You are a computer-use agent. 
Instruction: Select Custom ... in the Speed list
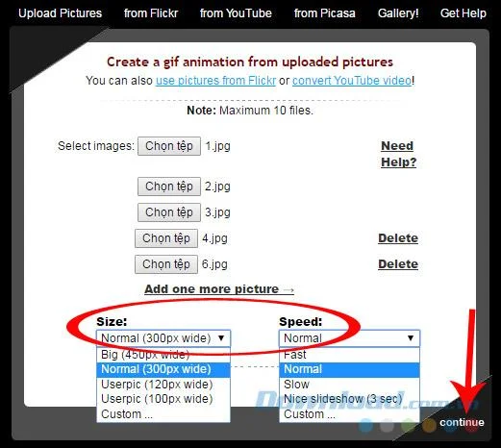(x=349, y=414)
